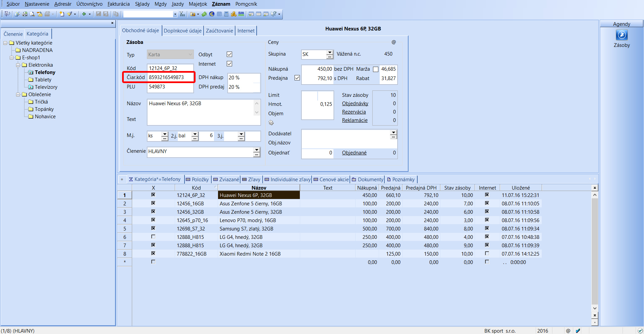Click the green checkmark status bar icon

(x=640, y=331)
